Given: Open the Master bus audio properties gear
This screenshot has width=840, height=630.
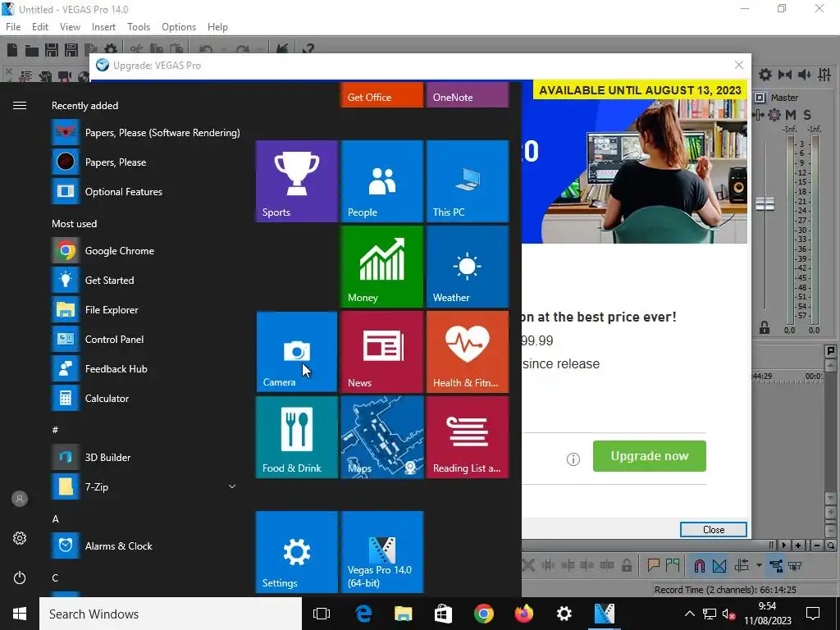Looking at the screenshot, I should point(765,75).
